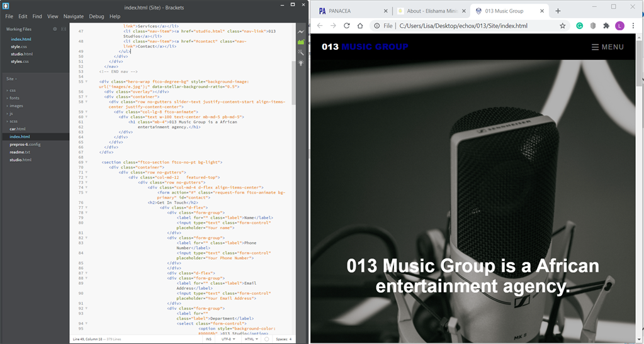
Task: Split the editor view icon
Action: click(x=64, y=29)
